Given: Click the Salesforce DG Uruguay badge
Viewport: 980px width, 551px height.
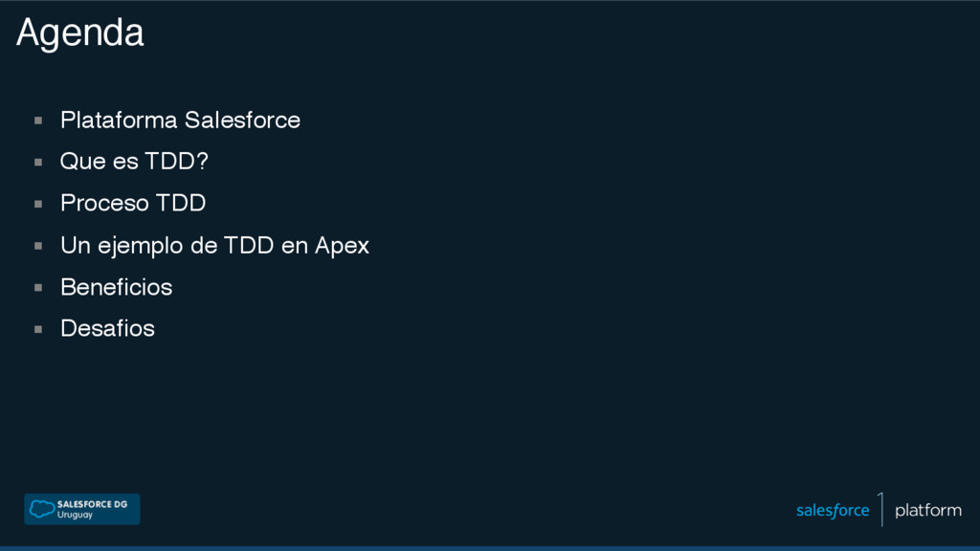Looking at the screenshot, I should [82, 509].
